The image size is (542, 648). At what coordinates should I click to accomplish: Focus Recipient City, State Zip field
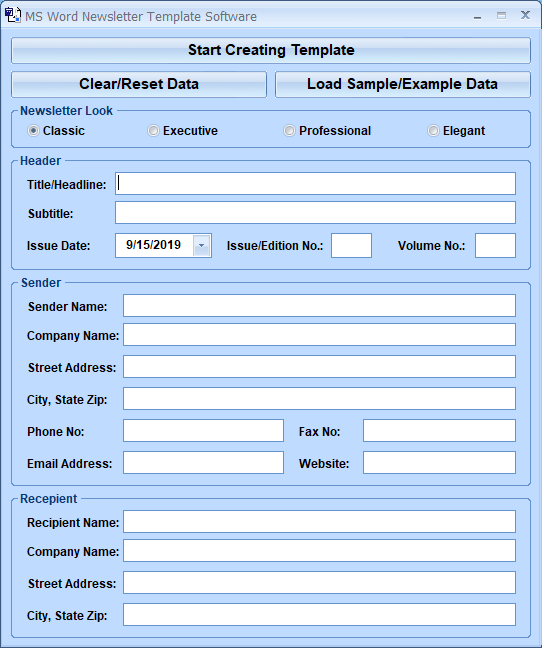coord(319,615)
